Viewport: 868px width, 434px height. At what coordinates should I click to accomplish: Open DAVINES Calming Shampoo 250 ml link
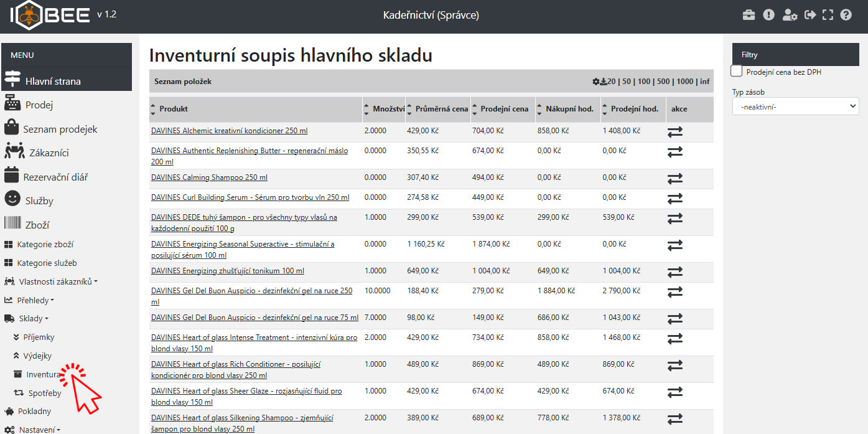pyautogui.click(x=209, y=177)
